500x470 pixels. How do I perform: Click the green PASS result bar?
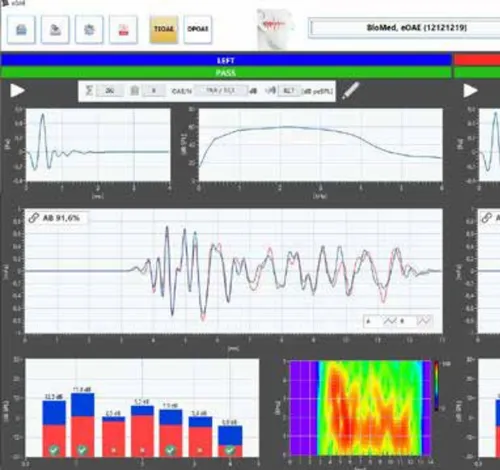pyautogui.click(x=226, y=73)
